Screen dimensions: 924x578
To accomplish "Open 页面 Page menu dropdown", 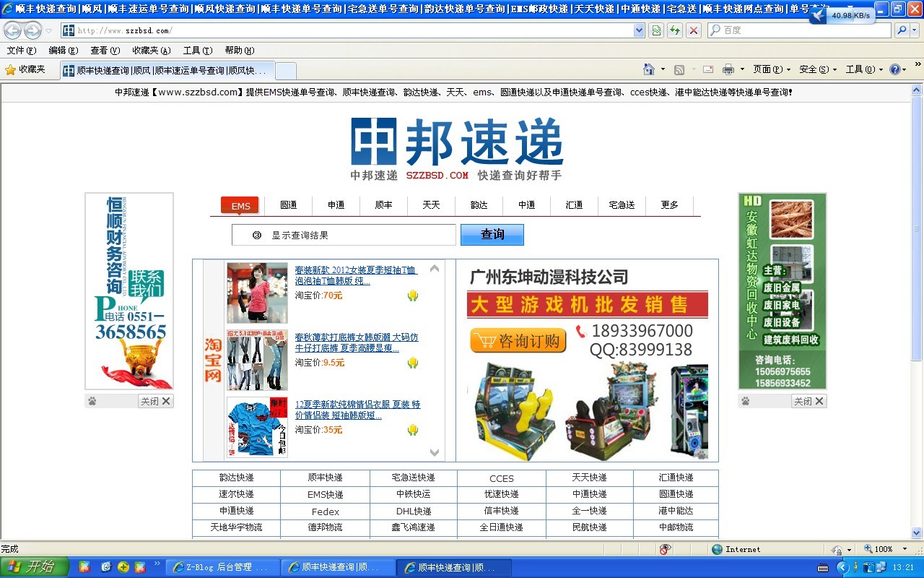I will [x=772, y=69].
